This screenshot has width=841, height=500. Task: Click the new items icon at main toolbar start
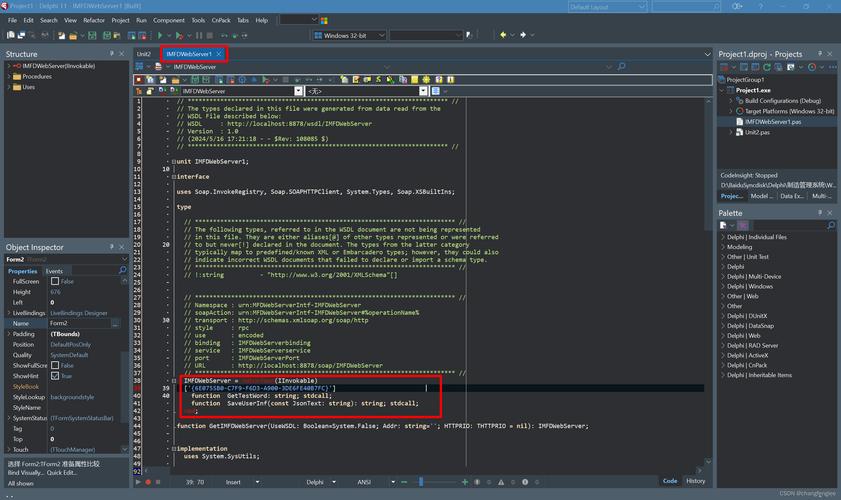(x=10, y=35)
